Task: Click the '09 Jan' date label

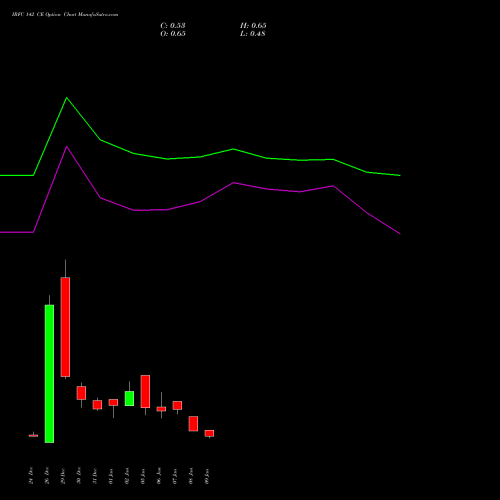Action: point(207,476)
